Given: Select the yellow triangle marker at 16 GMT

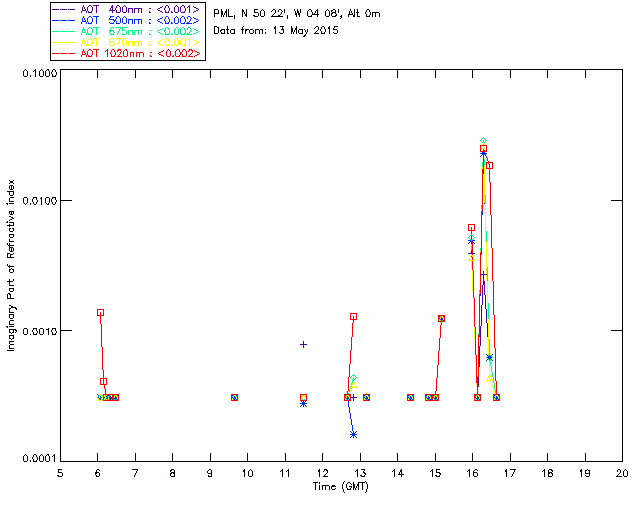Looking at the screenshot, I should 471,258.
